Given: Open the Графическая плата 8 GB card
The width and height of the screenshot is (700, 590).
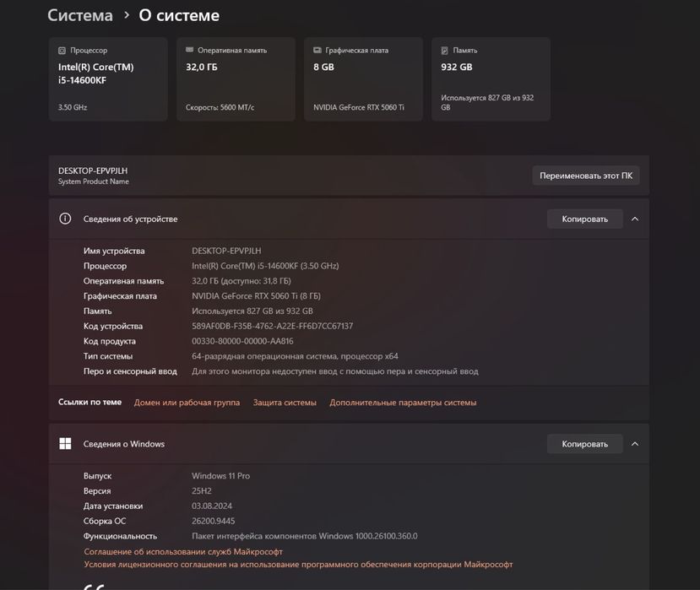Looking at the screenshot, I should click(363, 79).
